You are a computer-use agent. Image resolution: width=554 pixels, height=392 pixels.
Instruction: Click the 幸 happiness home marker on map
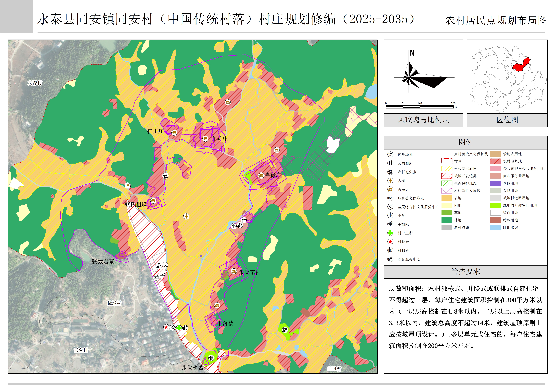pyautogui.click(x=162, y=274)
